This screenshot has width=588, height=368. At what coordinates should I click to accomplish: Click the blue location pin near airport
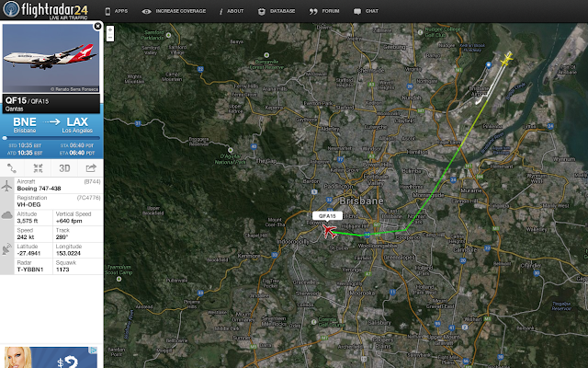(x=488, y=65)
